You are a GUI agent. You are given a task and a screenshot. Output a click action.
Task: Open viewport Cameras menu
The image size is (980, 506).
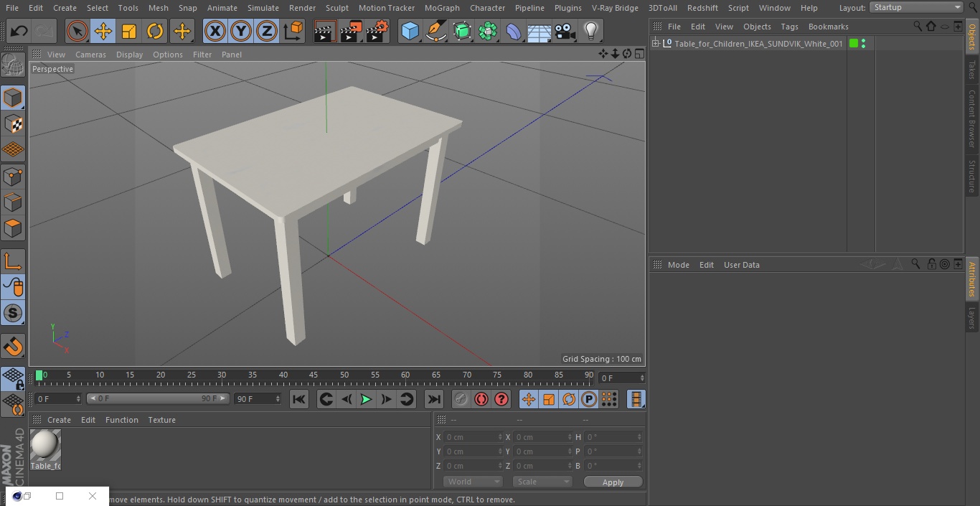(90, 55)
